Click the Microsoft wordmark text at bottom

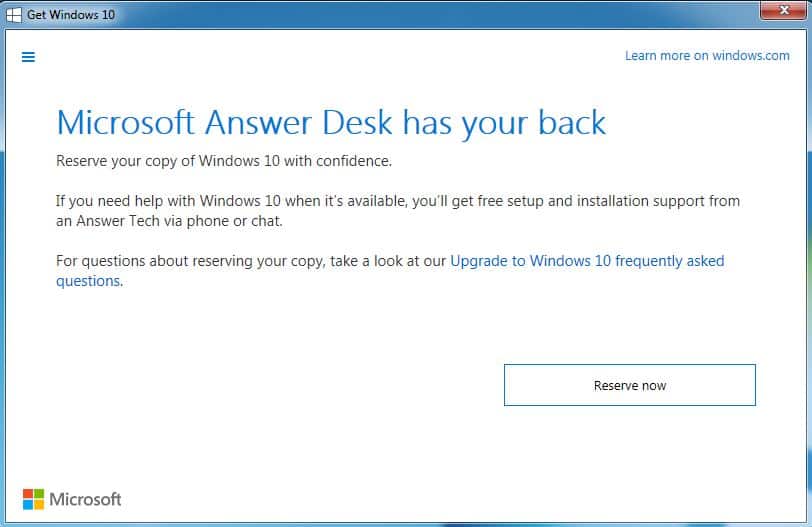(85, 499)
